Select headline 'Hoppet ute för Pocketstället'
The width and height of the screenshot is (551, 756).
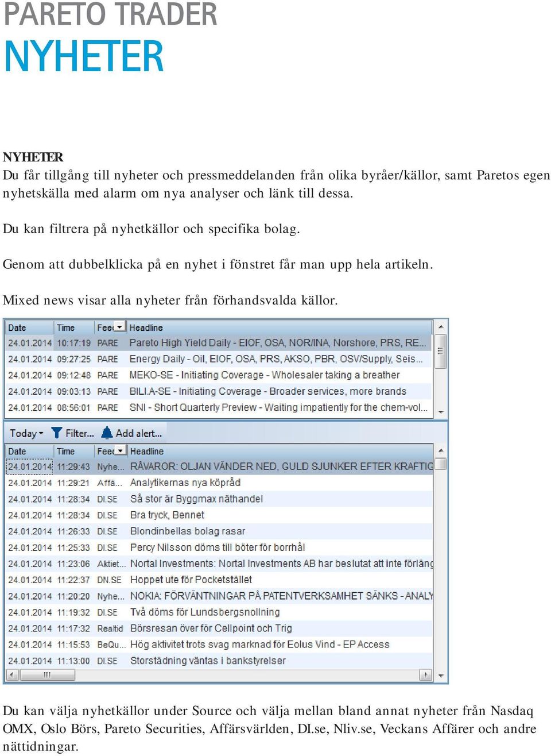191,580
